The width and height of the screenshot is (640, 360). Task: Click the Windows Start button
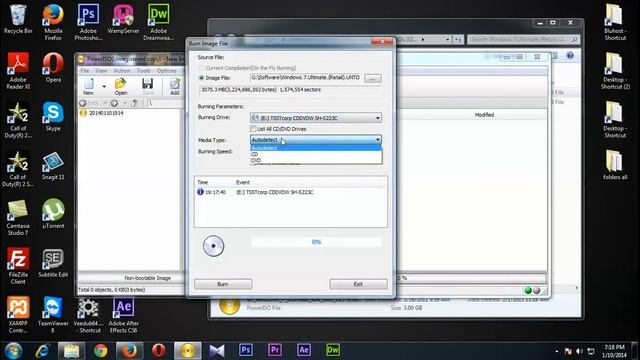pos(13,351)
